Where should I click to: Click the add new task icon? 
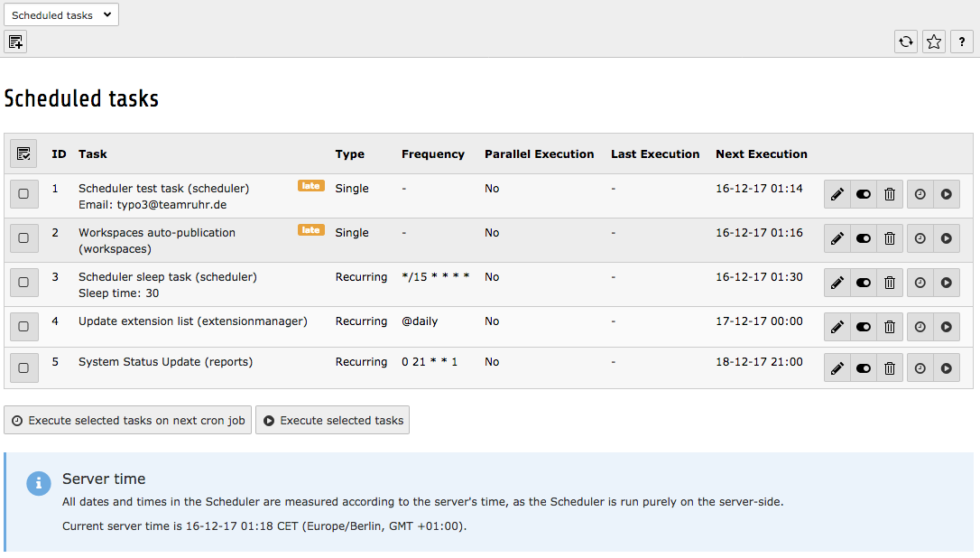point(15,42)
